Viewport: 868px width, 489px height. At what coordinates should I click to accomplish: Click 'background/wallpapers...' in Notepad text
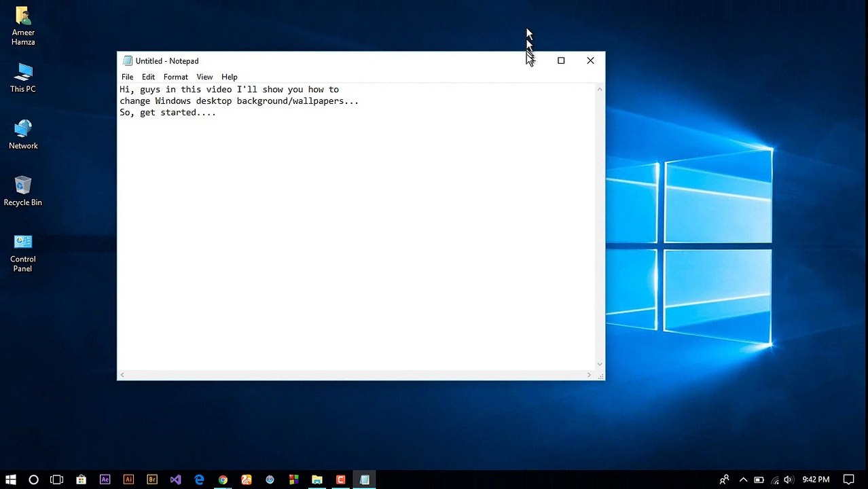point(297,101)
